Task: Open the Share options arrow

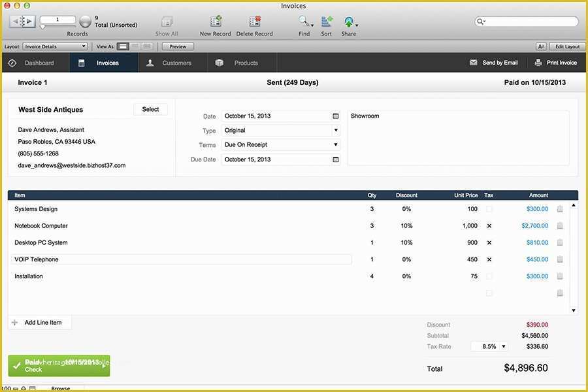Action: click(357, 25)
